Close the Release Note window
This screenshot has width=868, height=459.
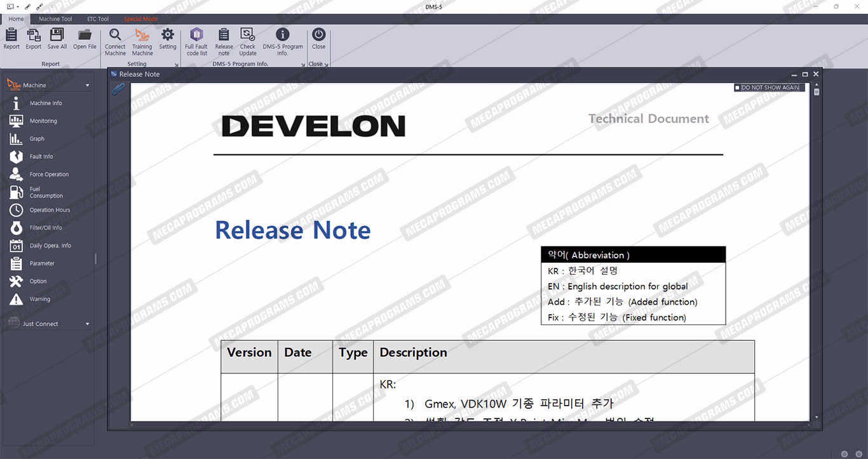tap(816, 74)
